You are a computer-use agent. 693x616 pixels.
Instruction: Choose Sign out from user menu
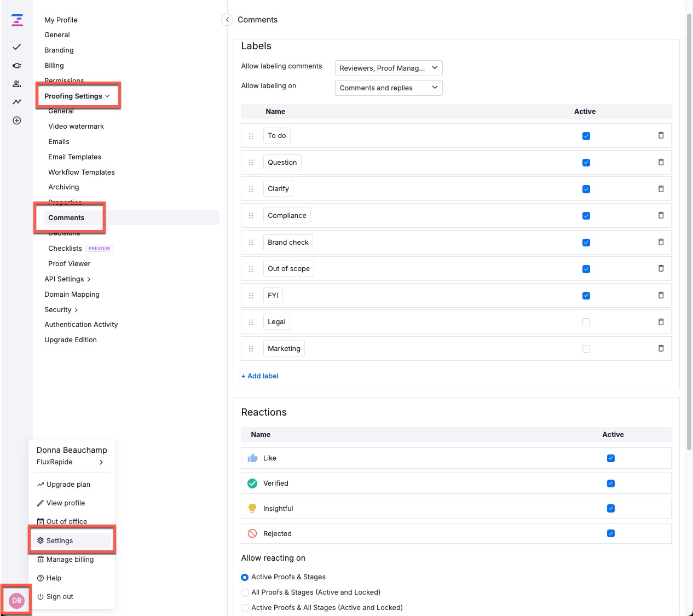(x=60, y=597)
